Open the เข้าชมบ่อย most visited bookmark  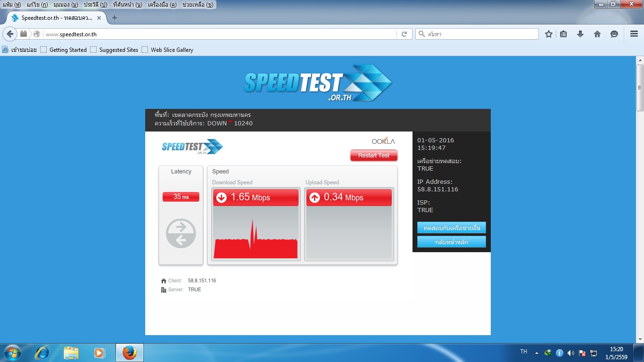(x=19, y=49)
